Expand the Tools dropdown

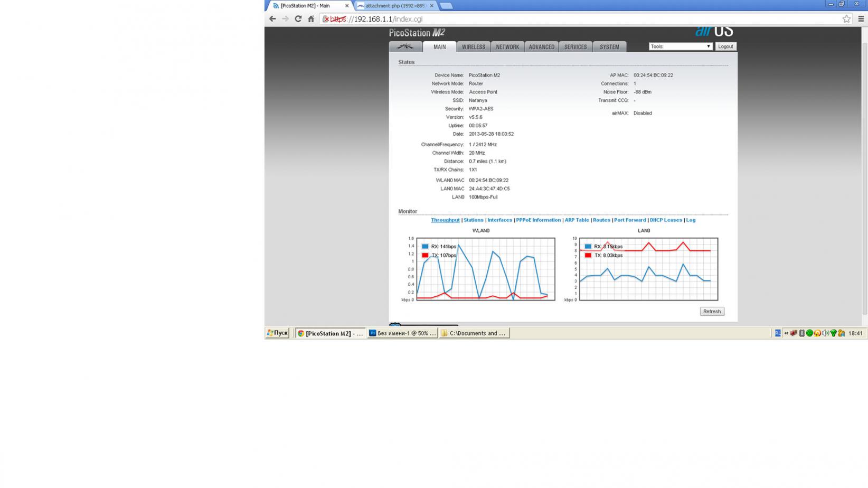tap(681, 46)
